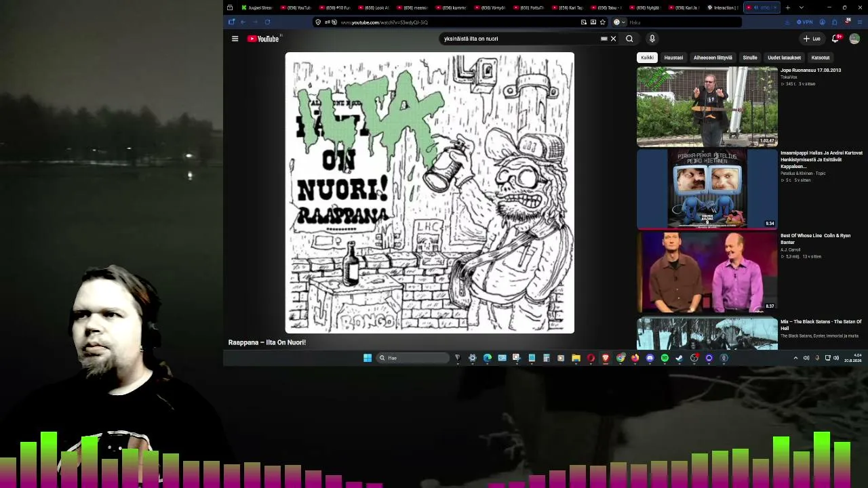The height and width of the screenshot is (488, 868).
Task: Open the Windows Start menu
Action: pyautogui.click(x=368, y=358)
